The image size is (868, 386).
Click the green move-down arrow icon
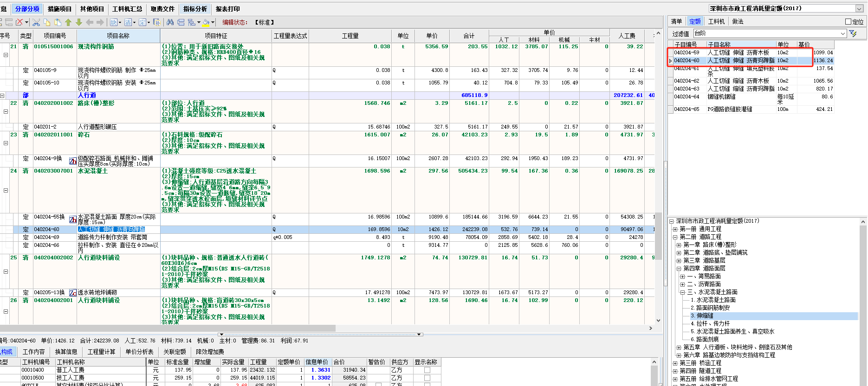click(x=78, y=22)
